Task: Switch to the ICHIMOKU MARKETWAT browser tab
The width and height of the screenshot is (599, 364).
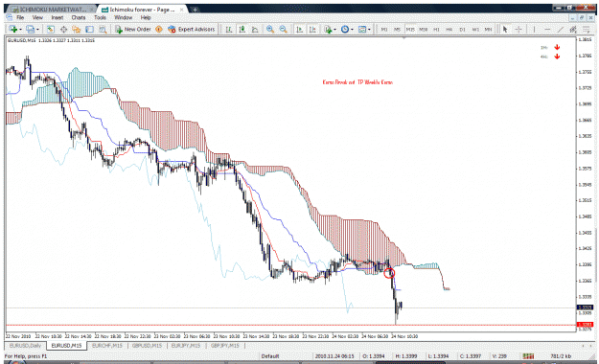Action: pos(51,10)
